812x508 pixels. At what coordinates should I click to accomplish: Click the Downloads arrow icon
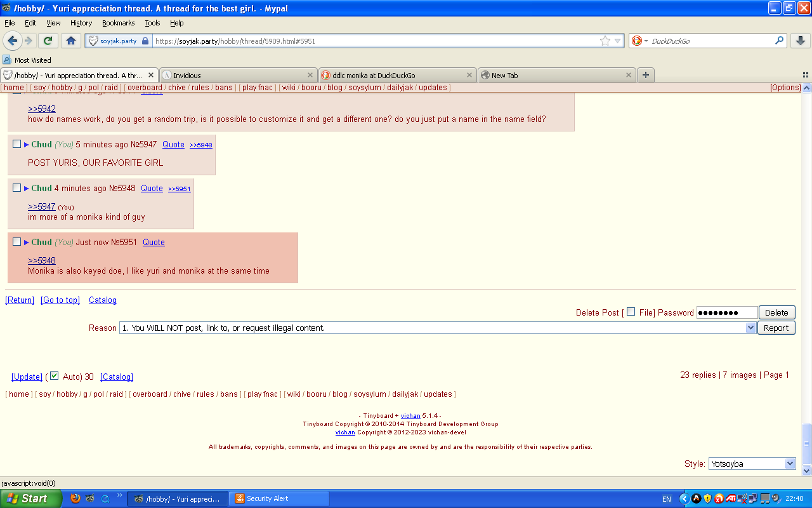click(x=800, y=41)
